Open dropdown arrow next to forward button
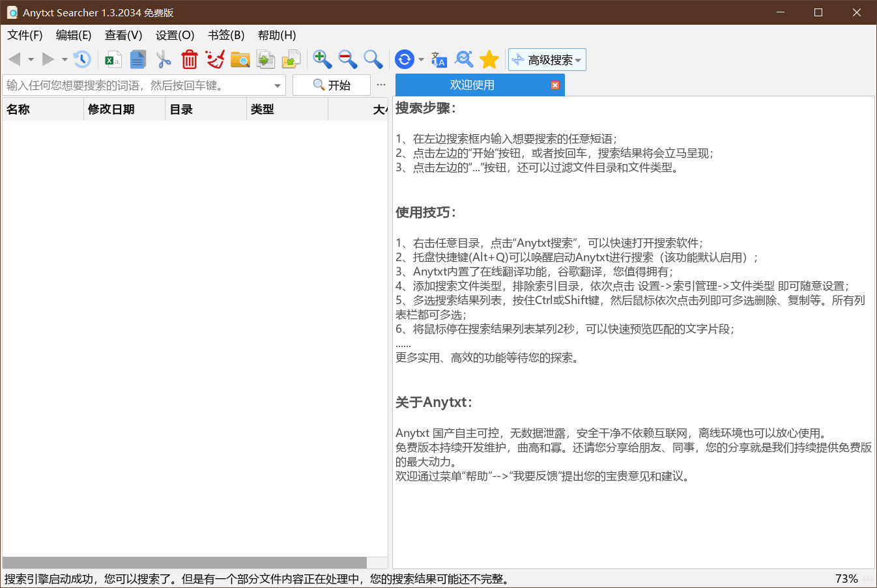Viewport: 877px width, 588px height. click(65, 59)
